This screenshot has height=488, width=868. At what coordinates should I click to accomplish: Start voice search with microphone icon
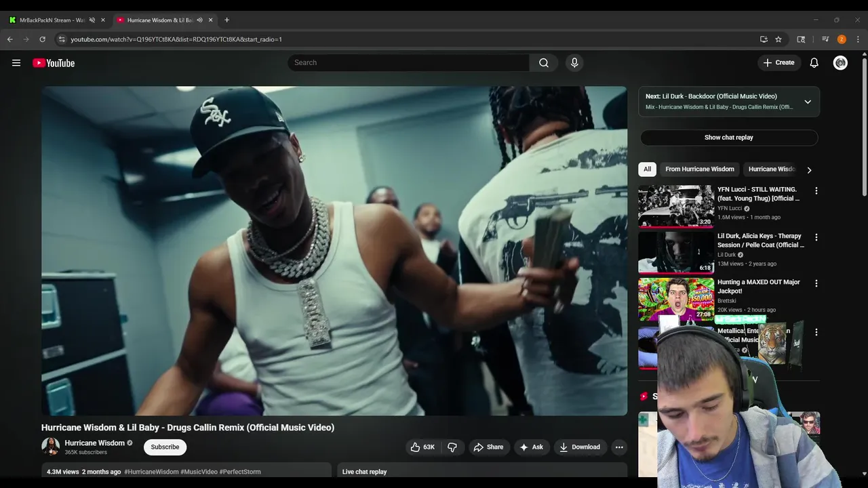coord(574,62)
